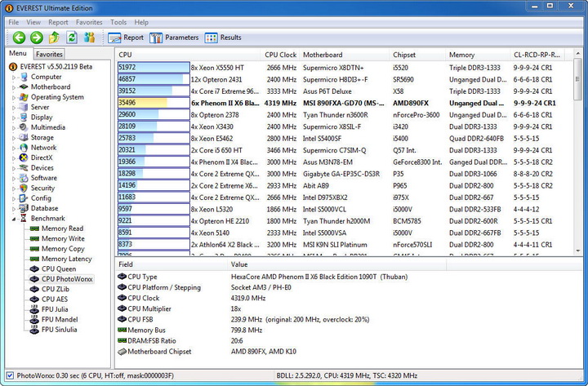Switch to the Menu tab
The width and height of the screenshot is (588, 386).
(18, 54)
